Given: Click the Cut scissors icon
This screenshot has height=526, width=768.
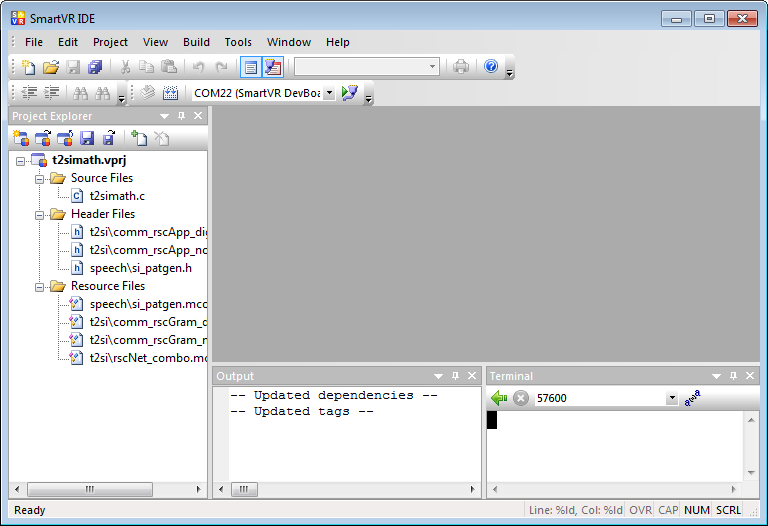Looking at the screenshot, I should pos(125,67).
